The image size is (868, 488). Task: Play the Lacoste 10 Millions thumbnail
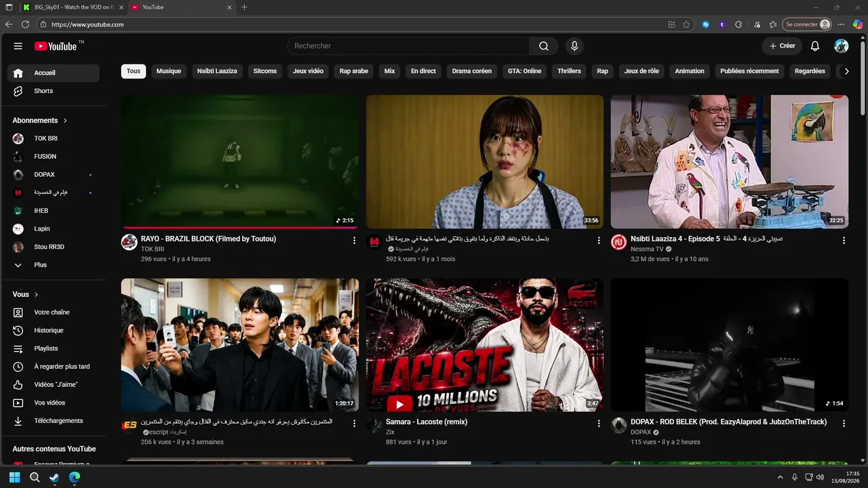click(x=485, y=345)
